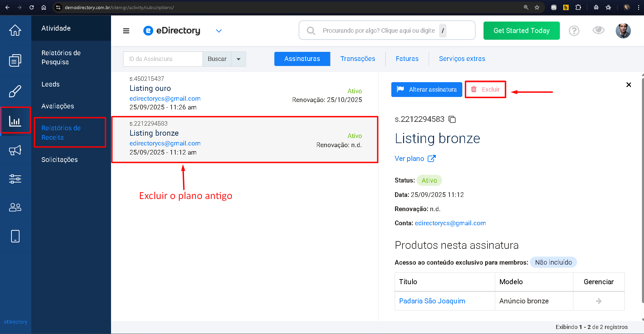Click the eDirectory link at sidebar bottom
Screen dimensions: 644x334
pyautogui.click(x=15, y=322)
